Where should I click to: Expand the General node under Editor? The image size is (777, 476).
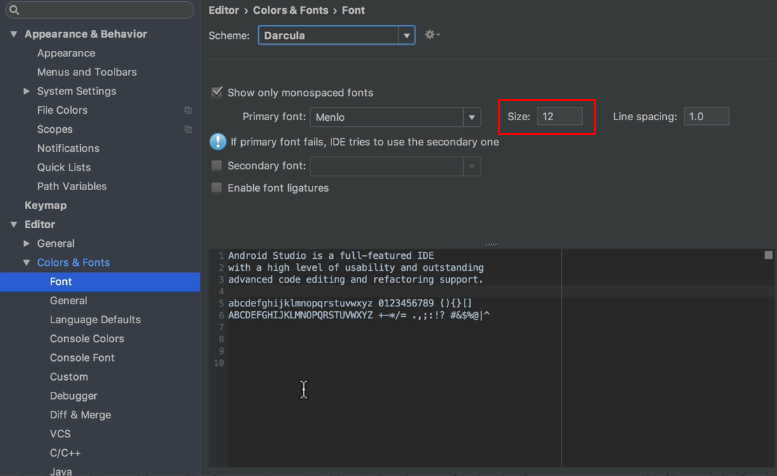tap(26, 243)
